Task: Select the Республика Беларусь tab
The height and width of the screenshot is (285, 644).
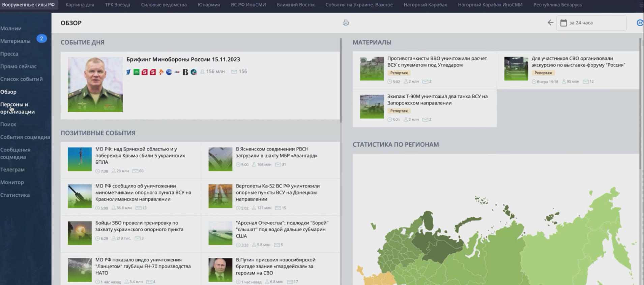Action: pos(557,5)
